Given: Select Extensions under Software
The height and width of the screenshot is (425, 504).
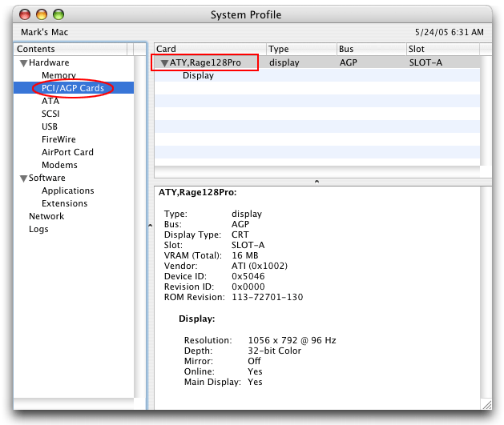Looking at the screenshot, I should (64, 203).
